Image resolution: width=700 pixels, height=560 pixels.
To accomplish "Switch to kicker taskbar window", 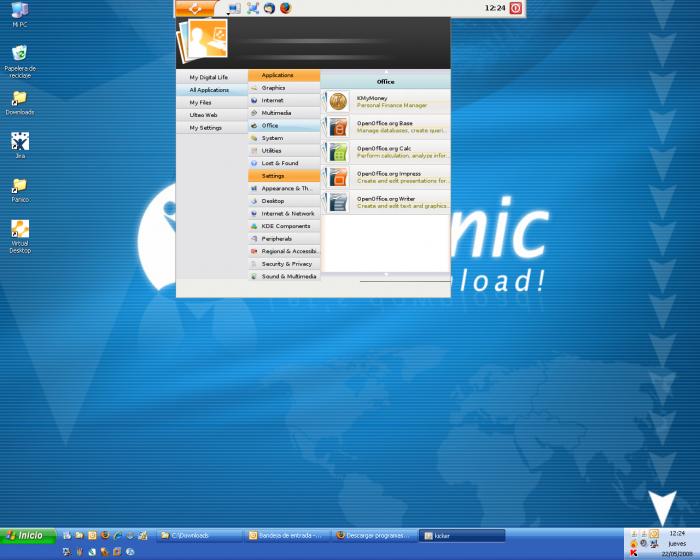I will (x=462, y=535).
